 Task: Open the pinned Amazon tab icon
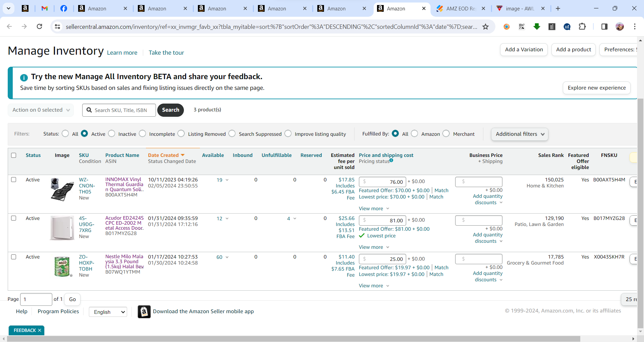tap(25, 8)
